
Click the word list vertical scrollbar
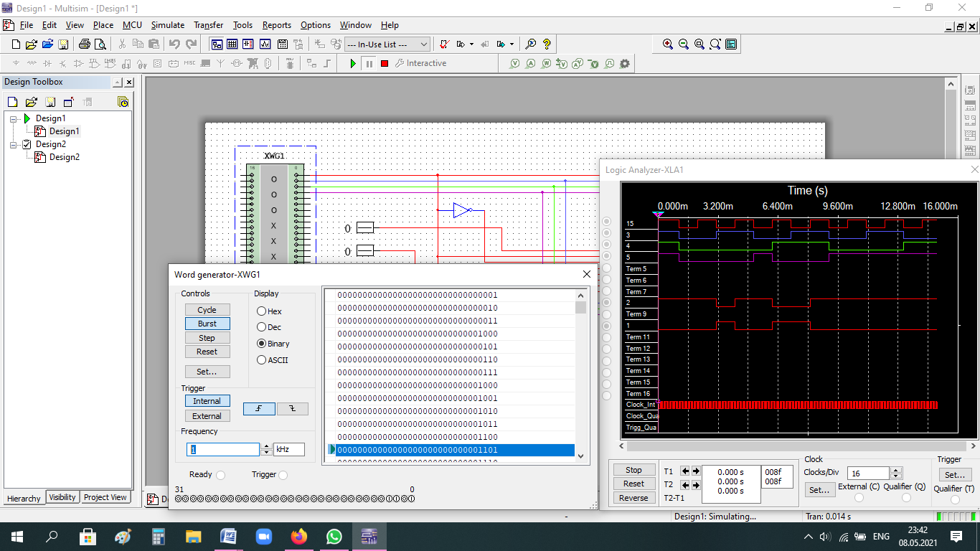(580, 373)
